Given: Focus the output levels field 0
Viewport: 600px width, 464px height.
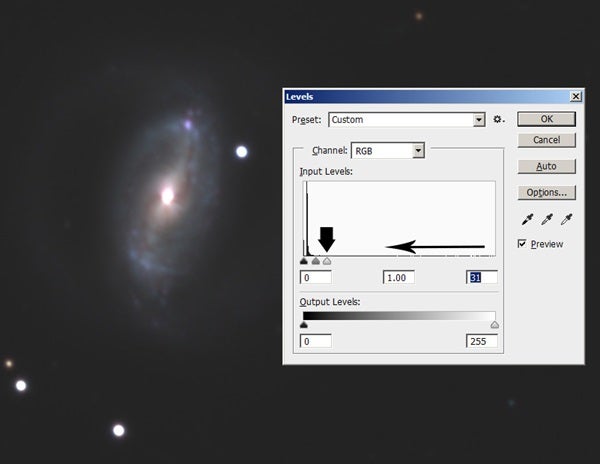Looking at the screenshot, I should point(316,341).
